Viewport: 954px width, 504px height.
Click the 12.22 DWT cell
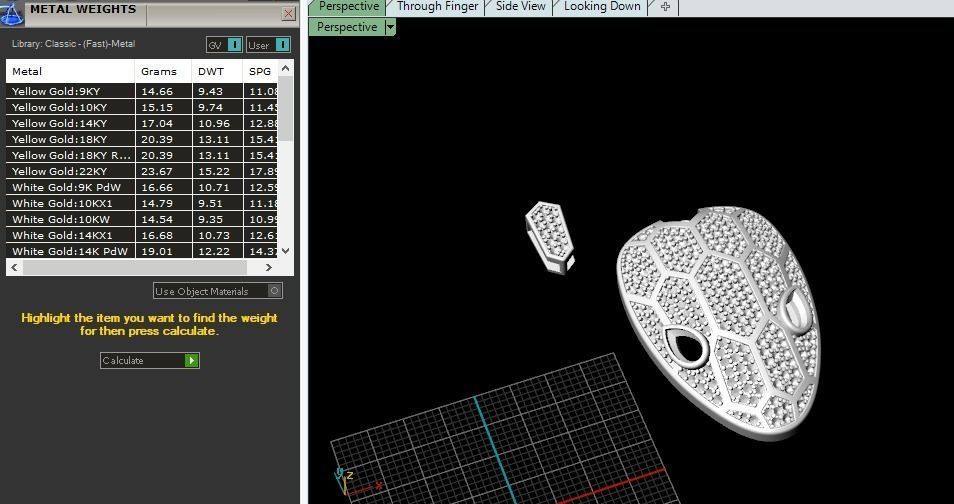pyautogui.click(x=217, y=251)
